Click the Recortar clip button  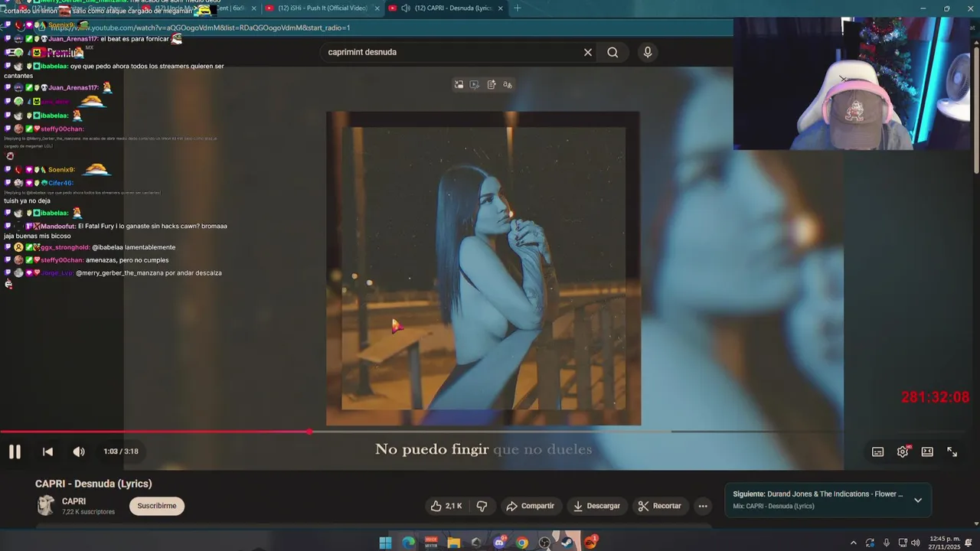(660, 506)
